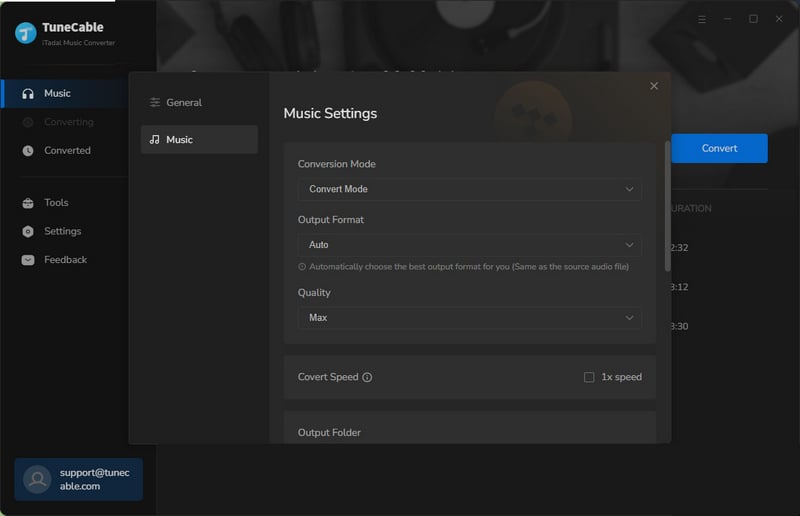Click the iTadal Music Converter subtitle
The image size is (800, 516).
click(79, 43)
